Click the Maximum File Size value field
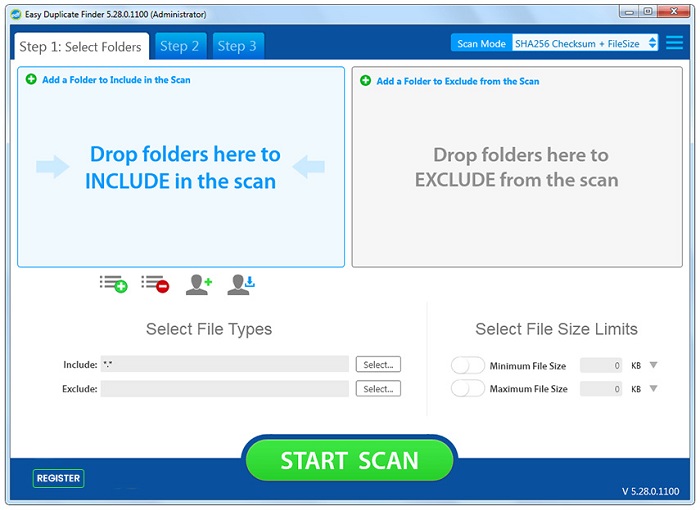 point(601,389)
